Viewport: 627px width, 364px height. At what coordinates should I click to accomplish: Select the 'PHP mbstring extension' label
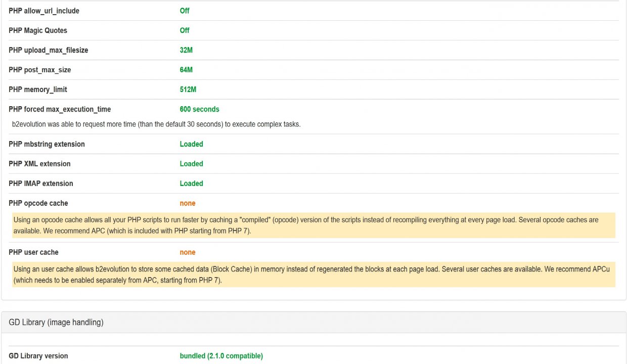click(x=47, y=144)
